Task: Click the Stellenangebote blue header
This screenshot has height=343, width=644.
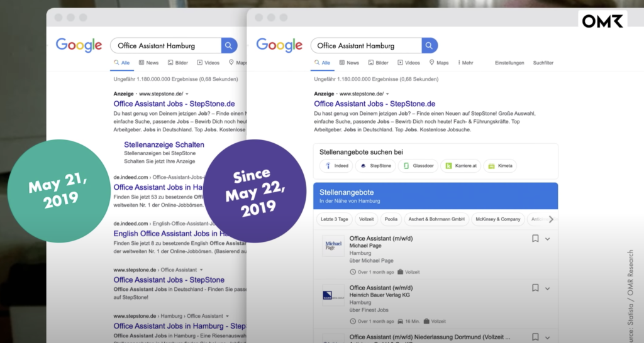Action: [435, 196]
